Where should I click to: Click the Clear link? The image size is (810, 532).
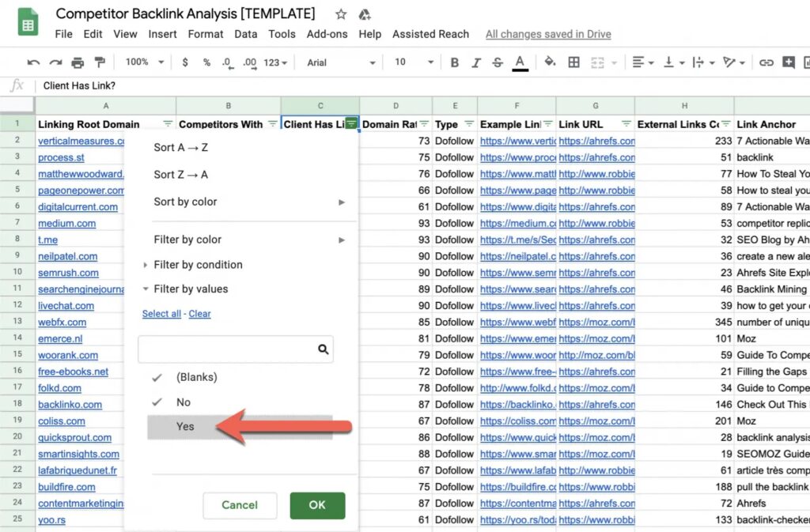[199, 314]
